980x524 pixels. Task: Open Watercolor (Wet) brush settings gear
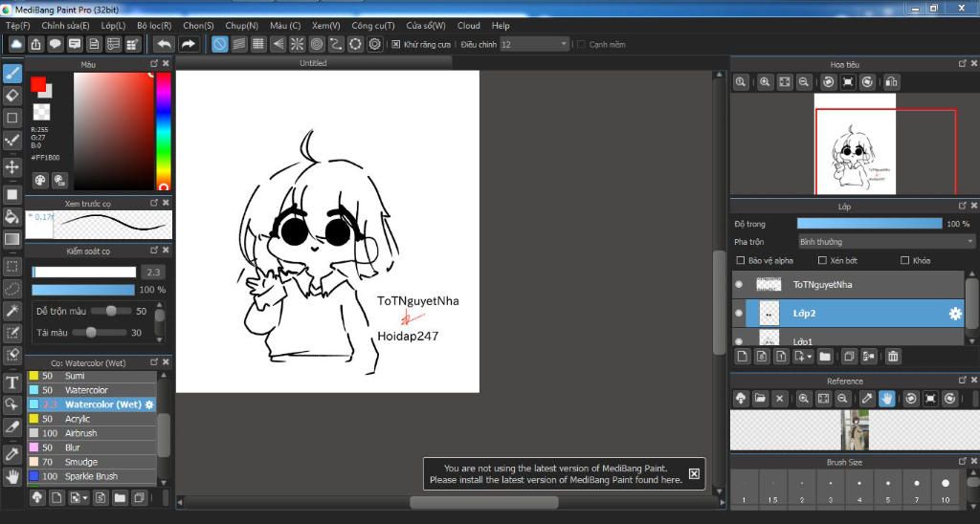tap(149, 404)
